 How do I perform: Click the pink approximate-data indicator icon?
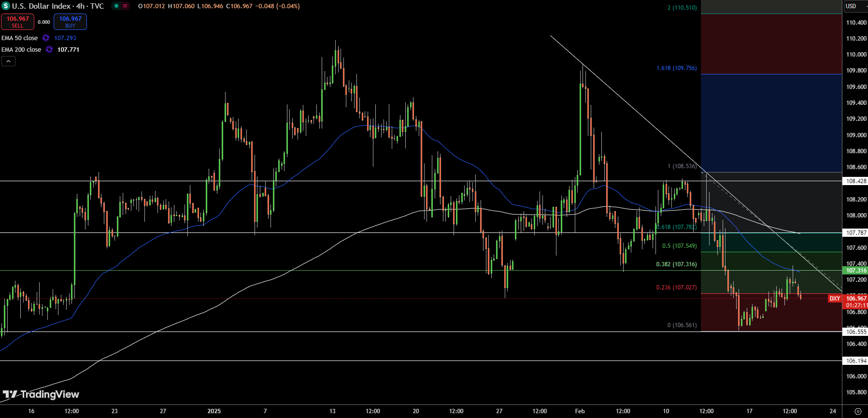(125, 6)
